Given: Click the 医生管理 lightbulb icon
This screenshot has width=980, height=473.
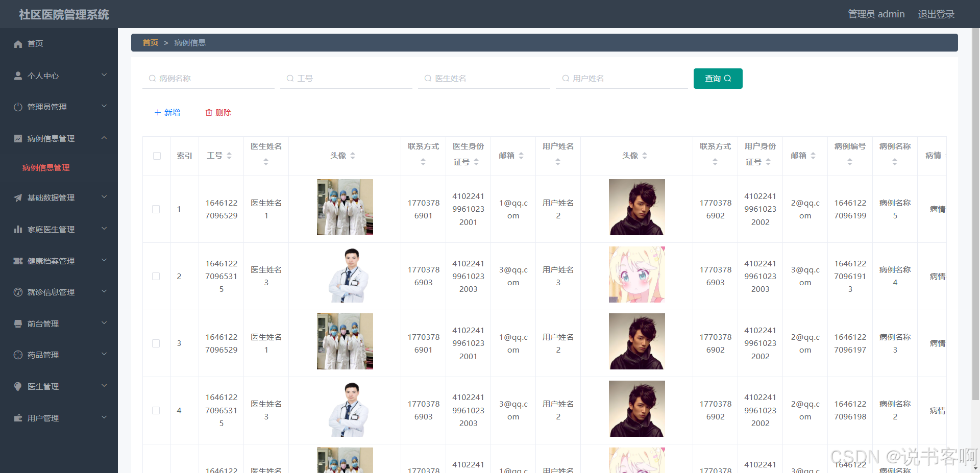Looking at the screenshot, I should (x=18, y=386).
